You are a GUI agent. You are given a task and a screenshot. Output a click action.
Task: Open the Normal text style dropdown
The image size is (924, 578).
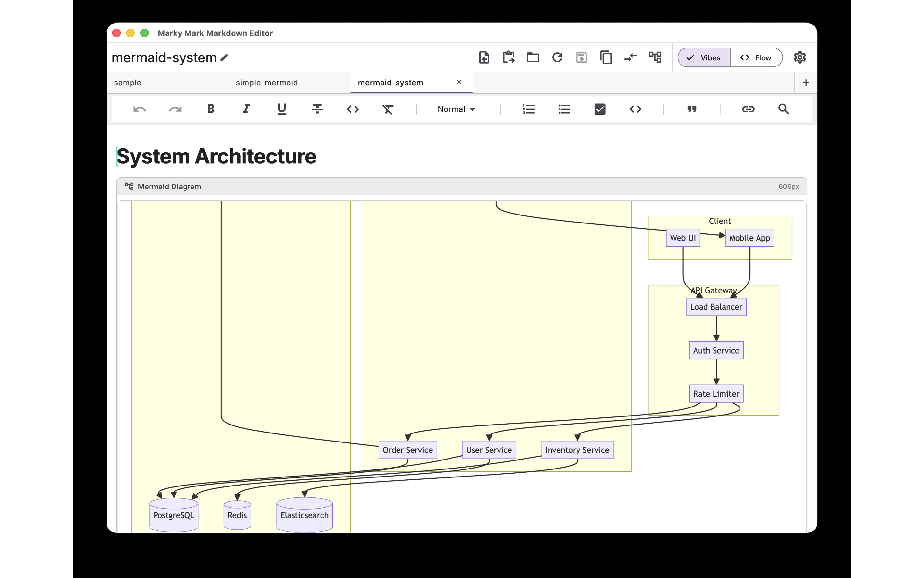pos(456,109)
